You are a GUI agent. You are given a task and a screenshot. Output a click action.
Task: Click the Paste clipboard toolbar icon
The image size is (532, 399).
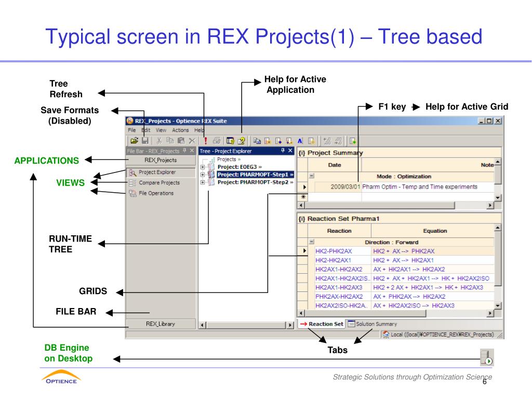(x=181, y=140)
